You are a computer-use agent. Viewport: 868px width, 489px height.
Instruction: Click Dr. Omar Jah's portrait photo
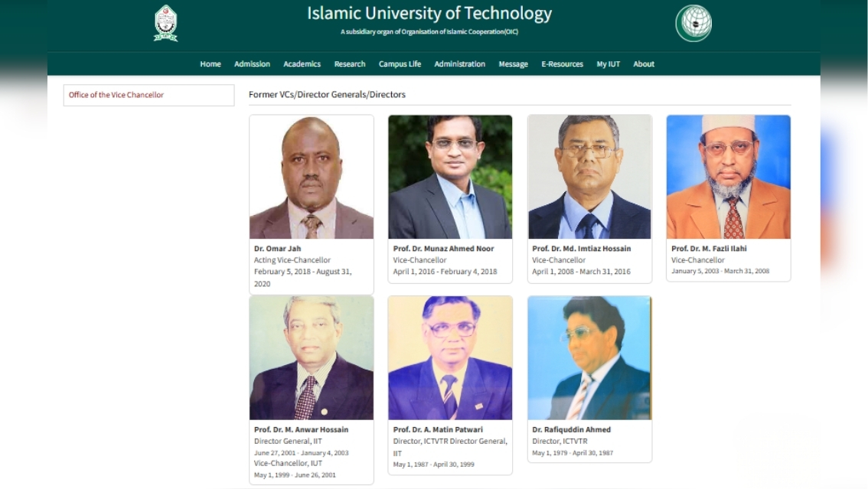312,177
